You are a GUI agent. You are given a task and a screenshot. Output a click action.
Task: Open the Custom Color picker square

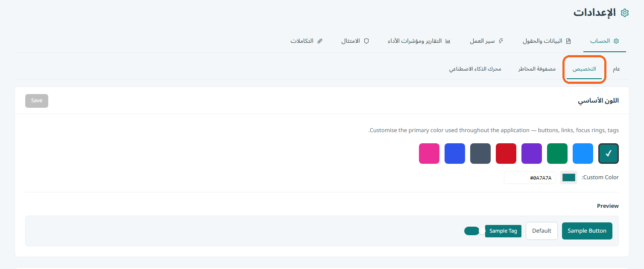569,177
